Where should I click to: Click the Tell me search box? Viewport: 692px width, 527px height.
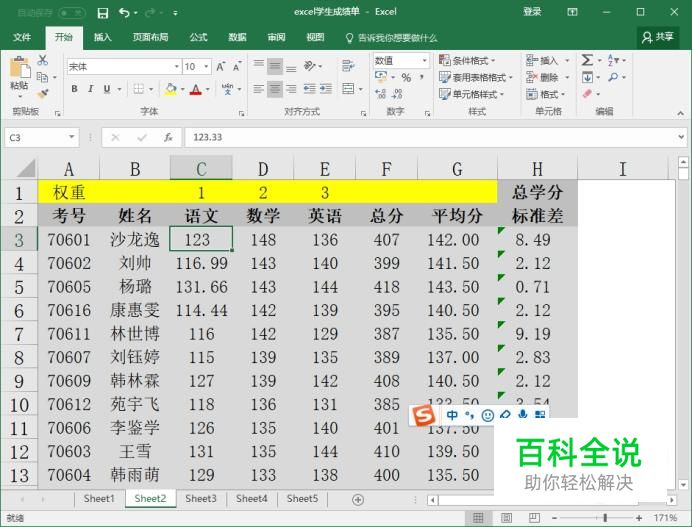click(391, 38)
